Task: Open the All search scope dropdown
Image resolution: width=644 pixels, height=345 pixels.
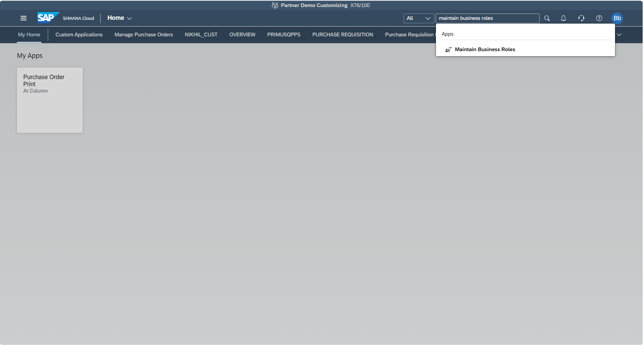Action: point(418,18)
